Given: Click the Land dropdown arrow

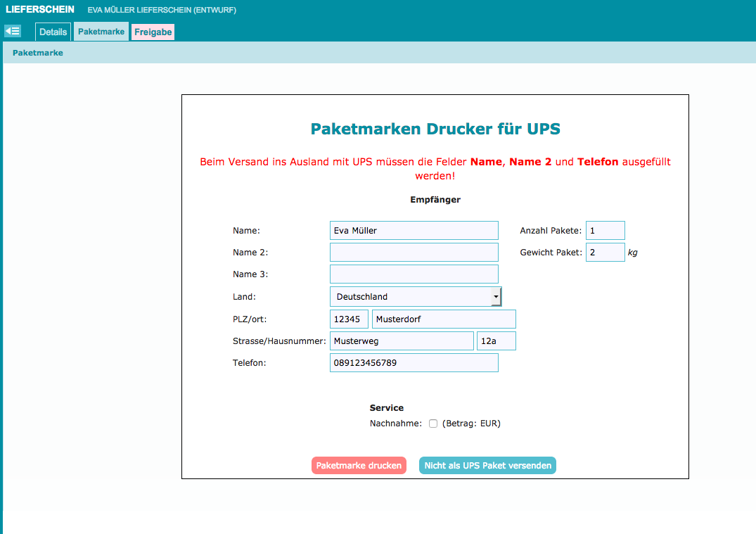Looking at the screenshot, I should [496, 297].
